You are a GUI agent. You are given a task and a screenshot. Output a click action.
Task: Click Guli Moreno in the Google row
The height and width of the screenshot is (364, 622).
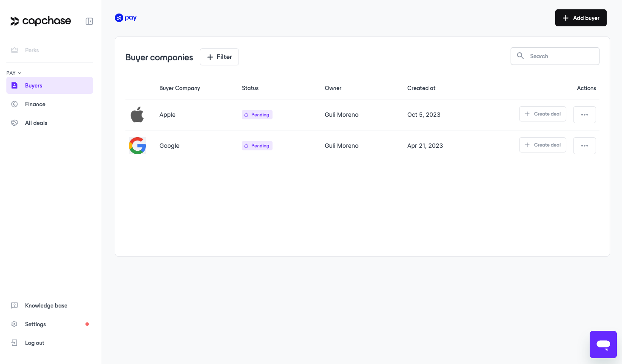(x=341, y=146)
